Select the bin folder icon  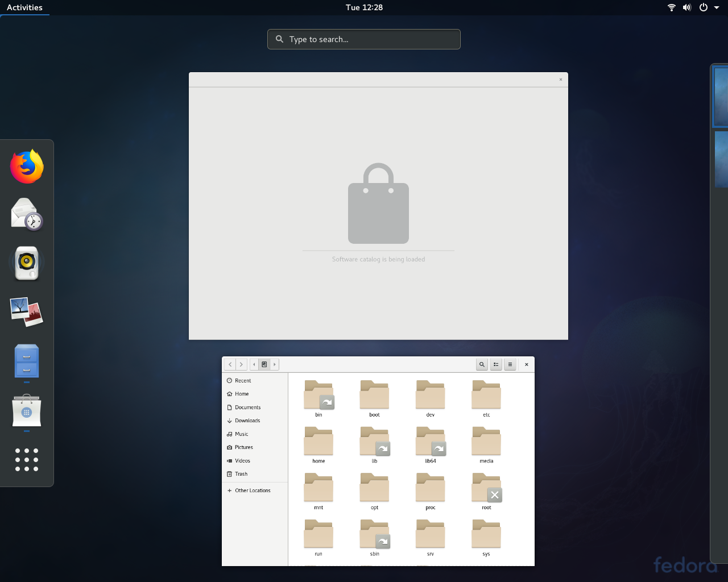point(318,394)
